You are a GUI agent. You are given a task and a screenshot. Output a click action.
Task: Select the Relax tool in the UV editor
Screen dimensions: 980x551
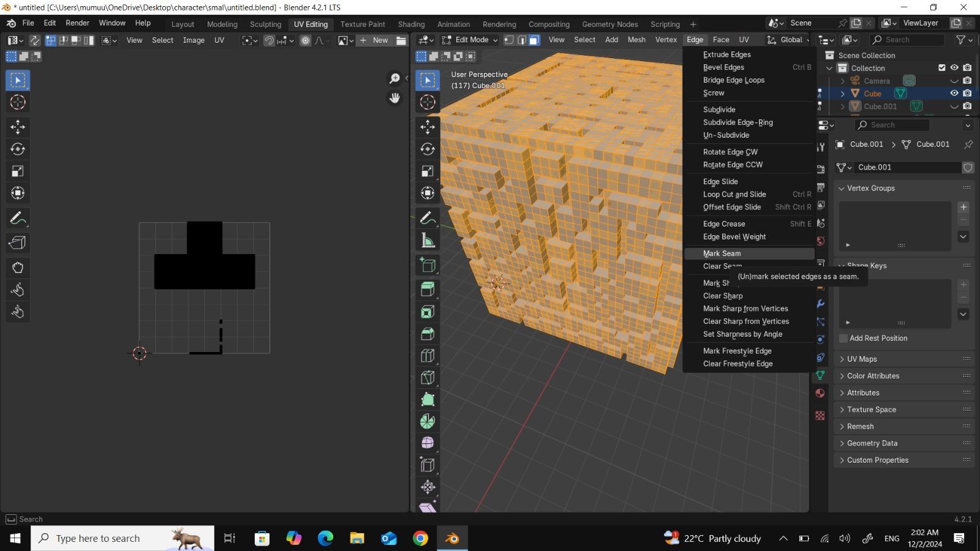pos(18,290)
